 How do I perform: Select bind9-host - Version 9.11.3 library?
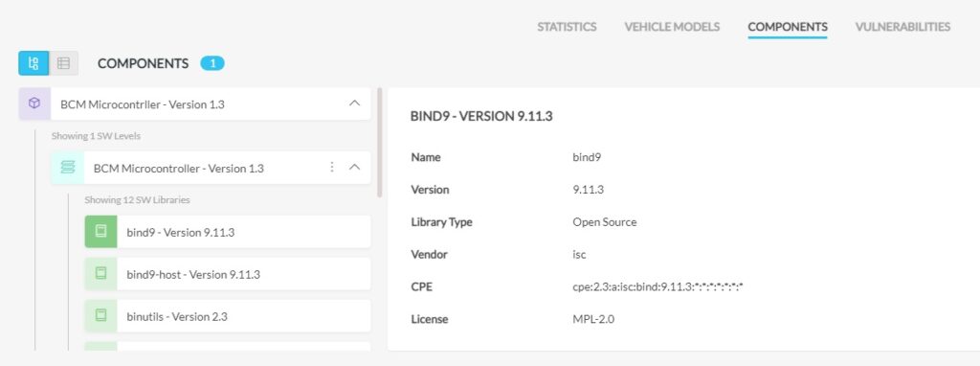click(x=228, y=274)
